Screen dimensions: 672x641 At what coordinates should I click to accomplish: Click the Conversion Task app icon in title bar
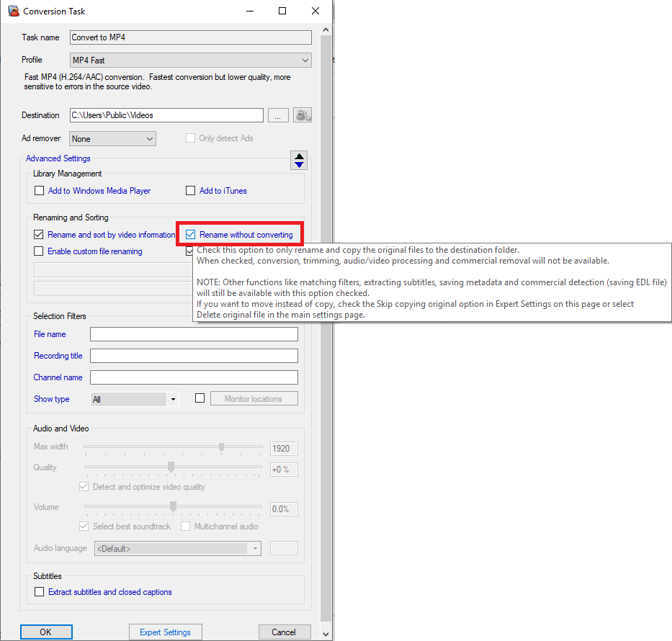pyautogui.click(x=13, y=11)
